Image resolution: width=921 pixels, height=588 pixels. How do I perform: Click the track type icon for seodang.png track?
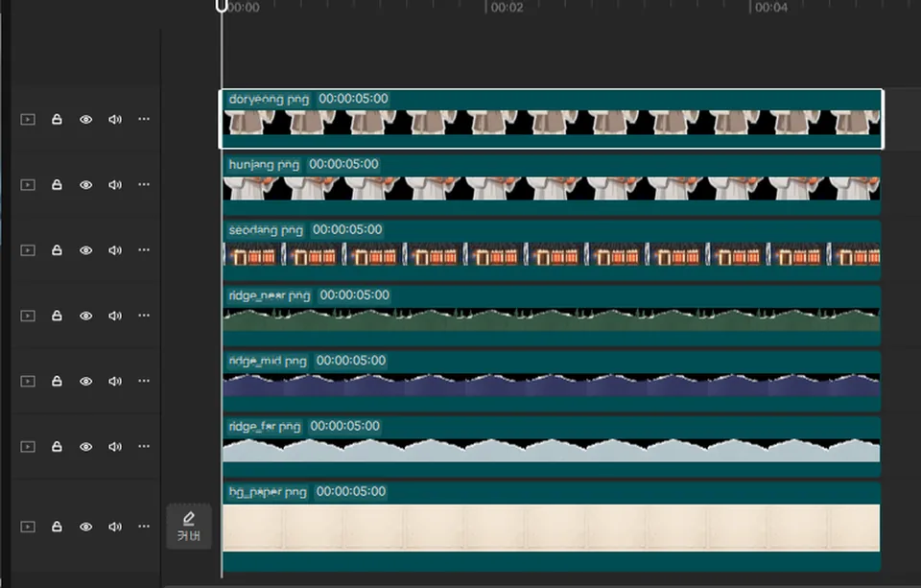pos(28,250)
